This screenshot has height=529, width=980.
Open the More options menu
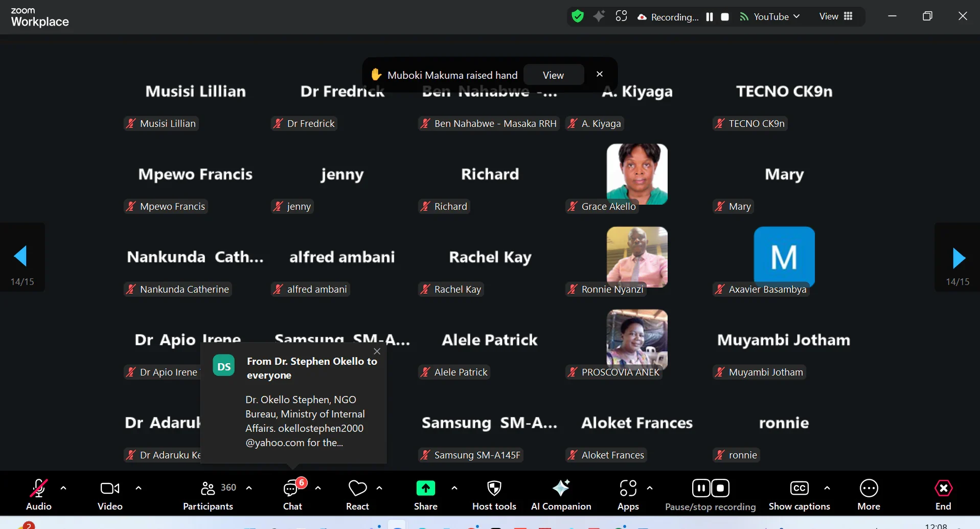click(869, 495)
